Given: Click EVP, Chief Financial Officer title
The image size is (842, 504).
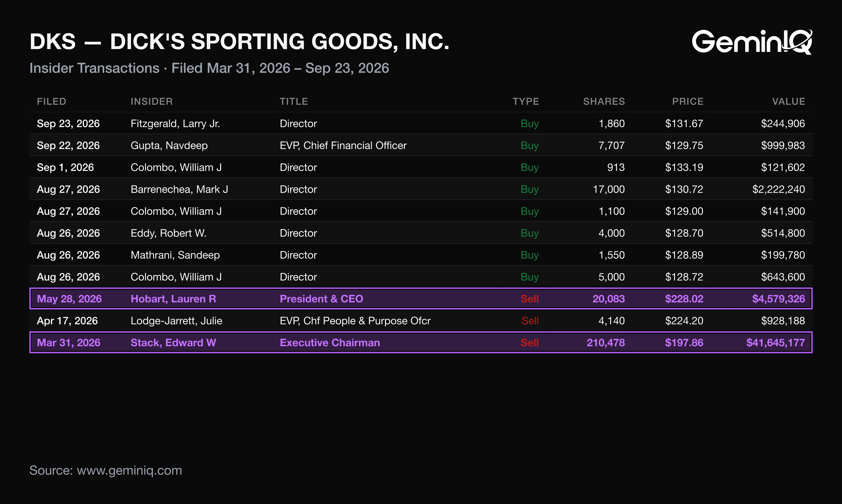Looking at the screenshot, I should click(343, 145).
